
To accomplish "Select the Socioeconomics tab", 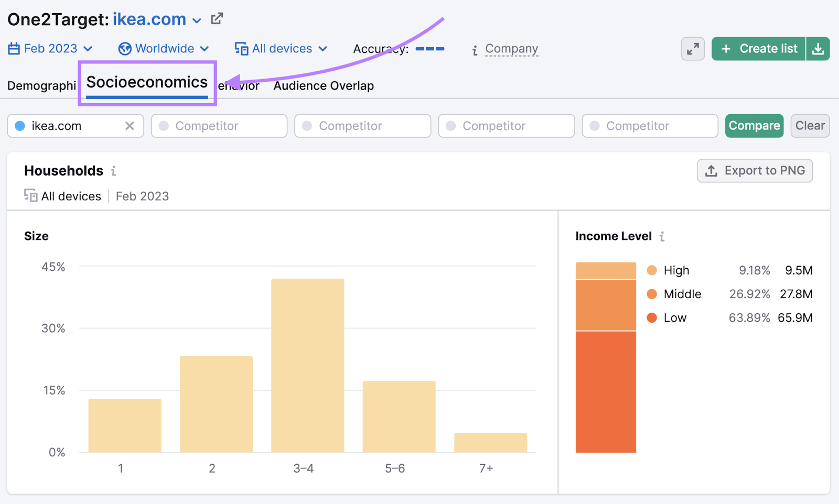I will pyautogui.click(x=147, y=82).
